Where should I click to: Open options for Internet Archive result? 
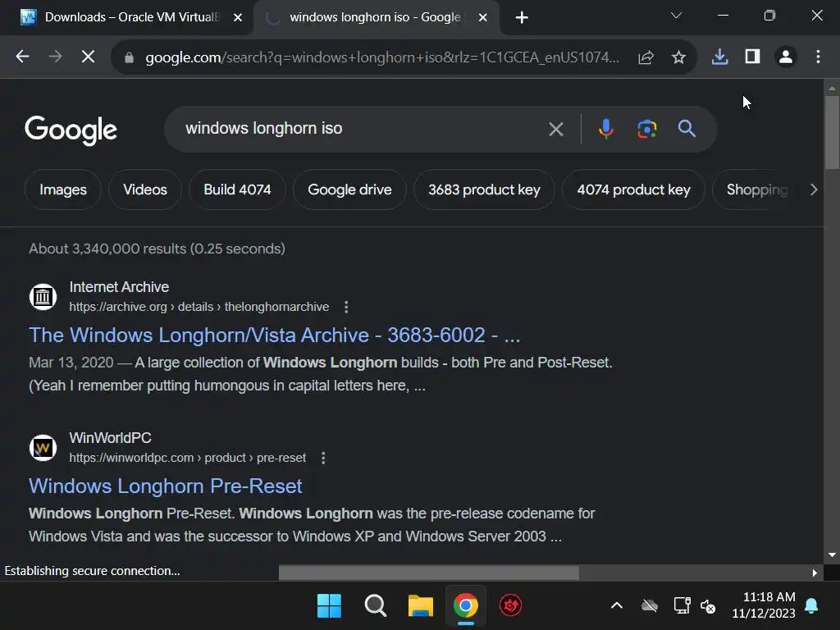point(346,307)
